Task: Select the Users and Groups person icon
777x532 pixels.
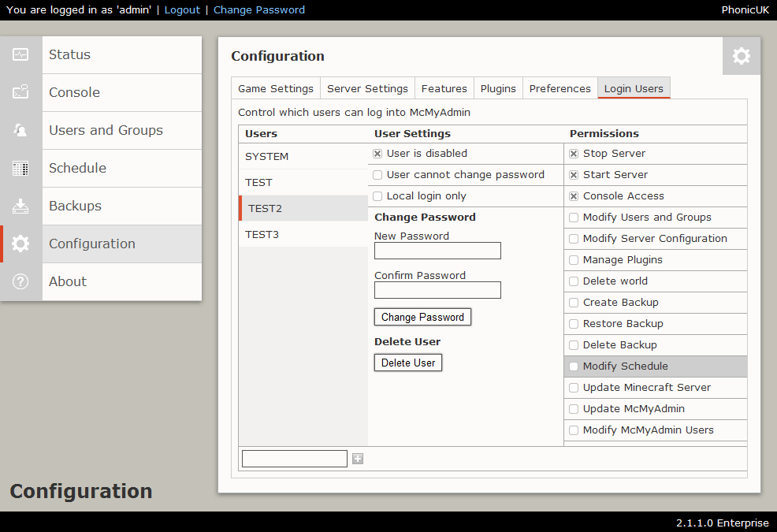Action: coord(20,130)
